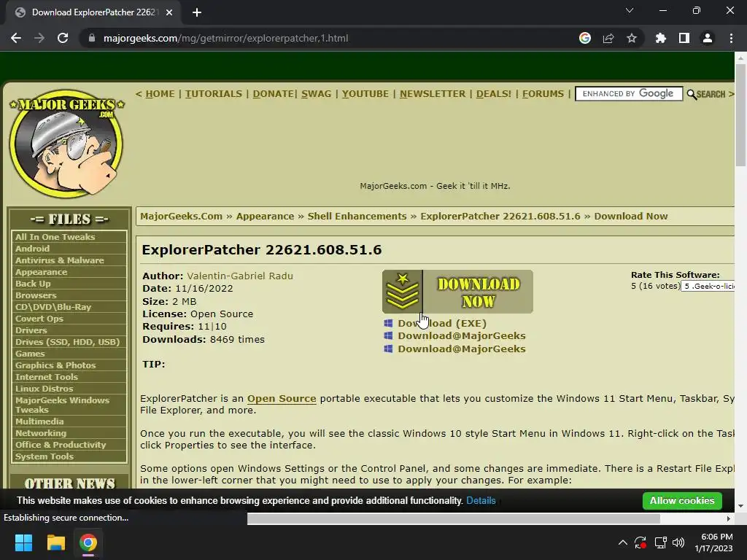Click Windows icon beside second Download@MajorGeeks
747x560 pixels.
coord(388,349)
